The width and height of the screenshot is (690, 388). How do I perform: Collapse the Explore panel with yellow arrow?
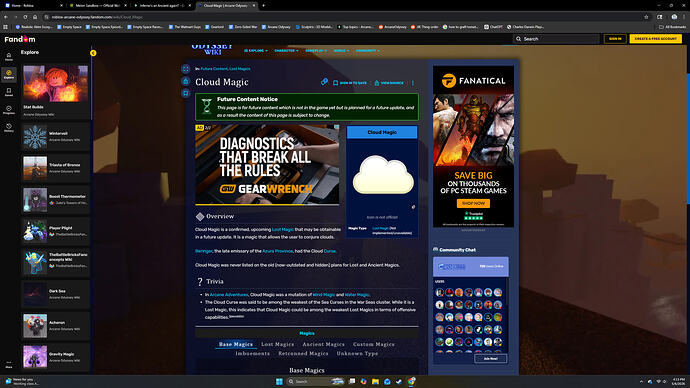(93, 53)
